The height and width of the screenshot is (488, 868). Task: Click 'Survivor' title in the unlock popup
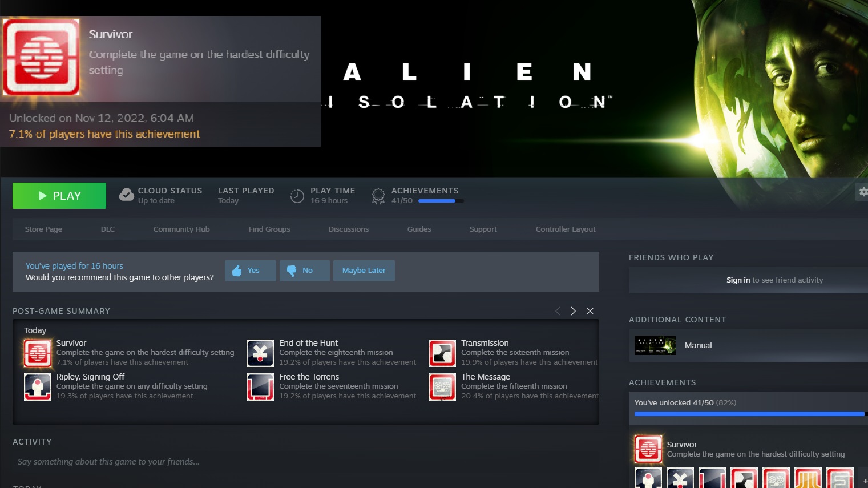click(x=111, y=34)
